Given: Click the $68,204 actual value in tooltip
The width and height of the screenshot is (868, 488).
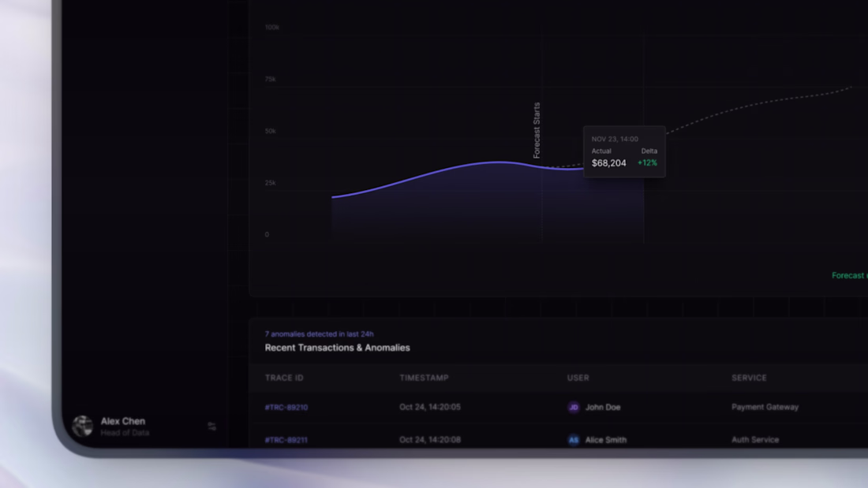Looking at the screenshot, I should 609,162.
